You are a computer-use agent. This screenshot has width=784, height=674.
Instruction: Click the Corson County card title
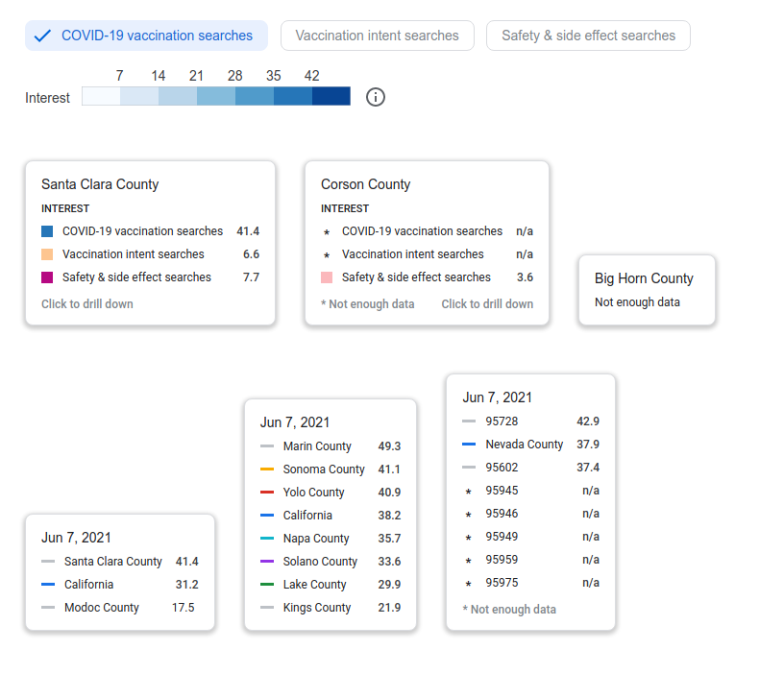(365, 184)
